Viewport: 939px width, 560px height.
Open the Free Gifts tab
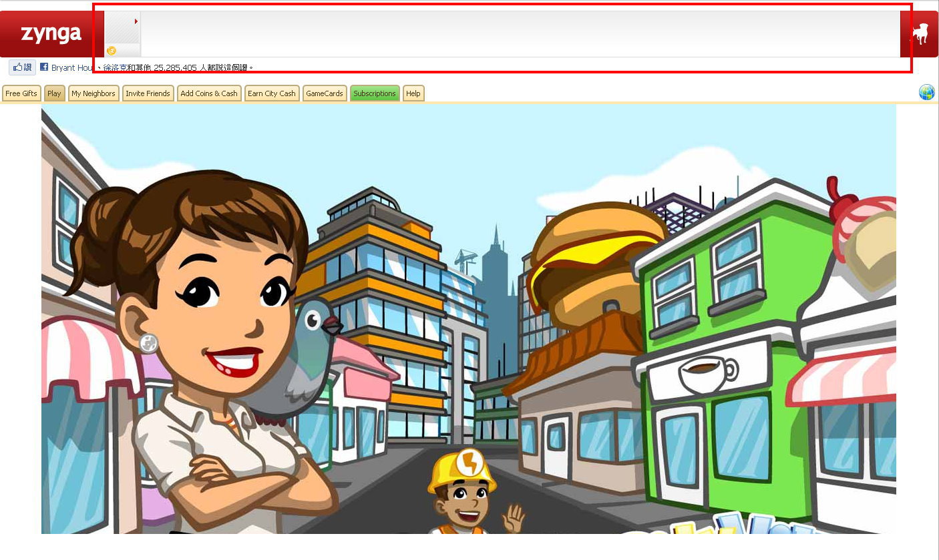[x=21, y=93]
